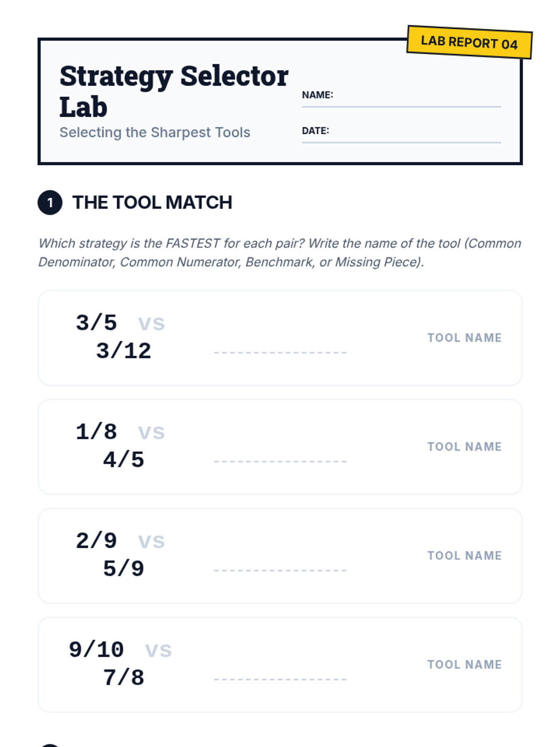Click the numbered circle icon for section 1
The height and width of the screenshot is (747, 560).
(50, 203)
